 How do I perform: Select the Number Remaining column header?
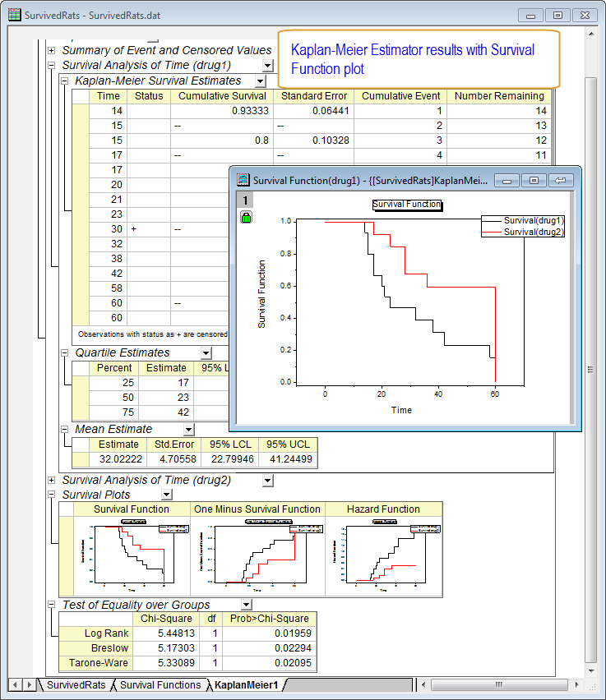click(x=499, y=96)
